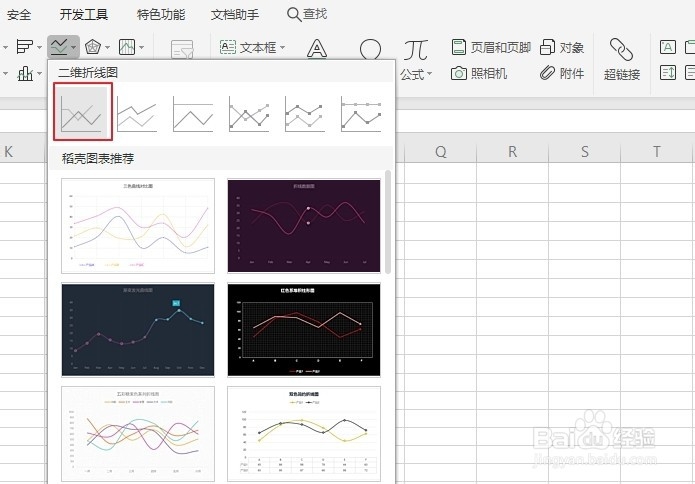Select column header S
Screen dimensions: 695x484
point(585,152)
